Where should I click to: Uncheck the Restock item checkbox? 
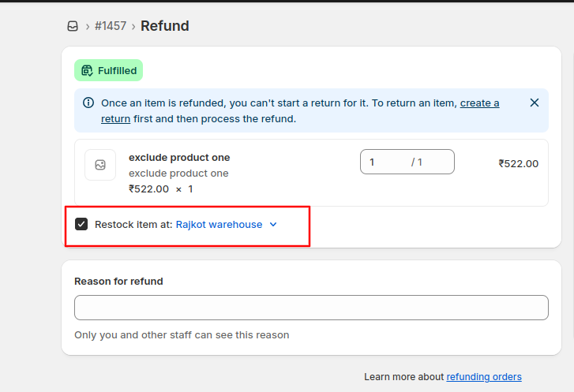[81, 224]
